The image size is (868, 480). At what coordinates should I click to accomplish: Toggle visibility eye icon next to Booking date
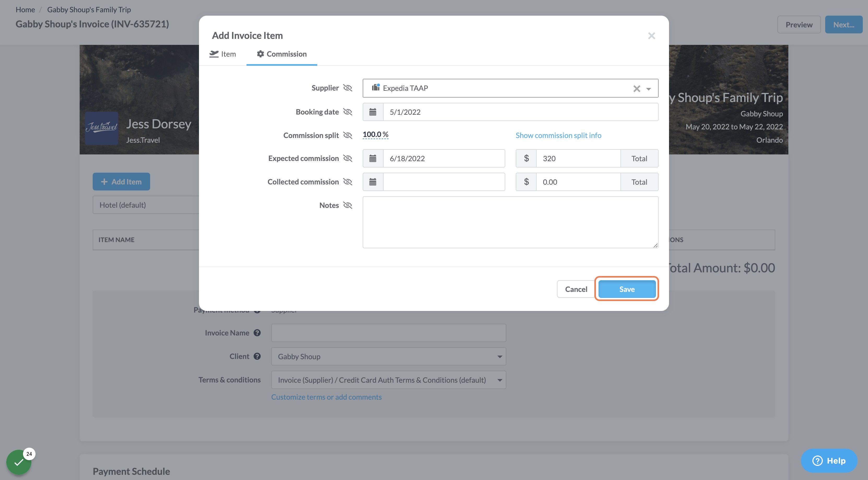click(x=347, y=112)
